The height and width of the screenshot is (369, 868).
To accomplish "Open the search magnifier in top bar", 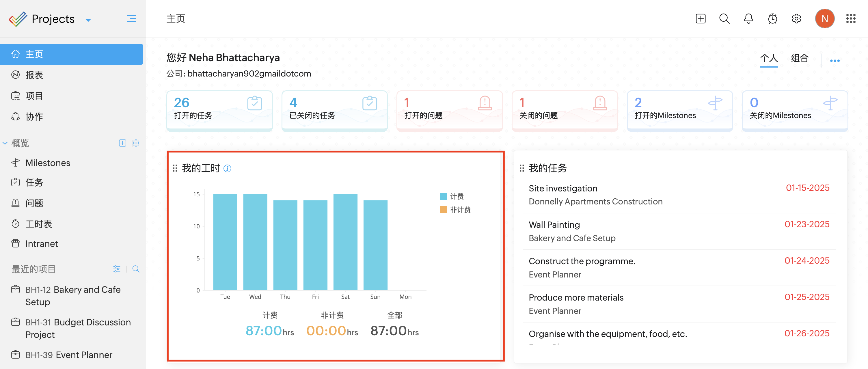I will click(x=724, y=18).
